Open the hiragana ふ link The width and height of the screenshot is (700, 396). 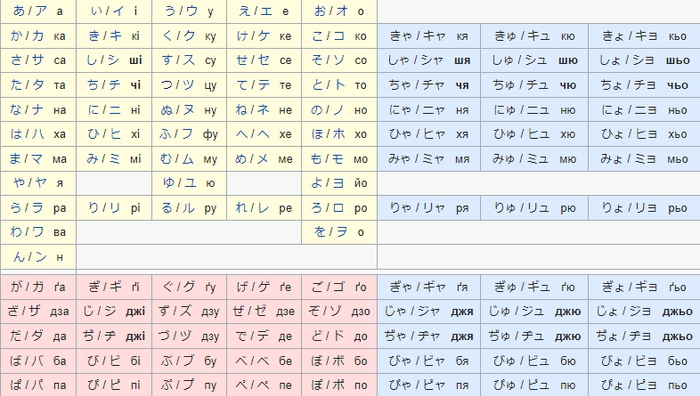tap(165, 133)
